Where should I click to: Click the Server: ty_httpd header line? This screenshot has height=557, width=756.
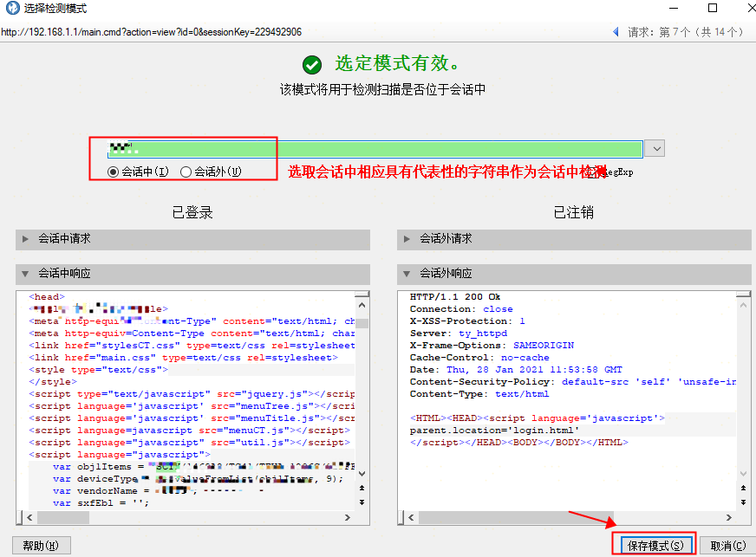[459, 333]
